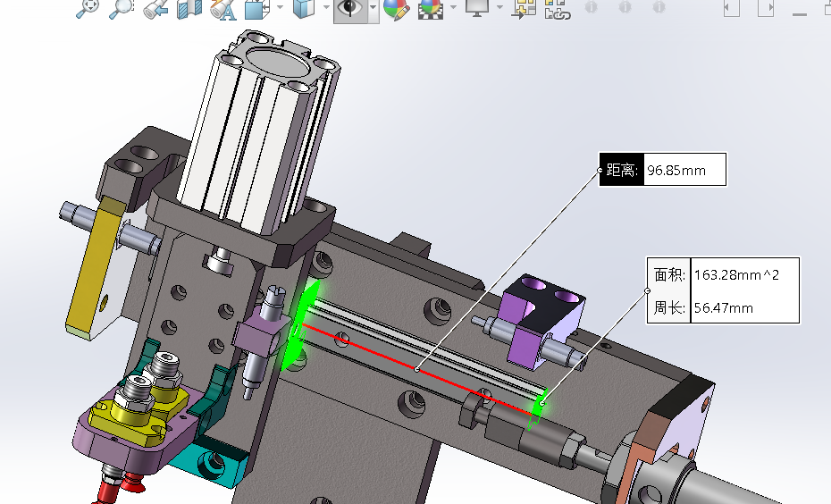Click the 96.85mm distance value
Screen dimensions: 831x504
pyautogui.click(x=676, y=171)
